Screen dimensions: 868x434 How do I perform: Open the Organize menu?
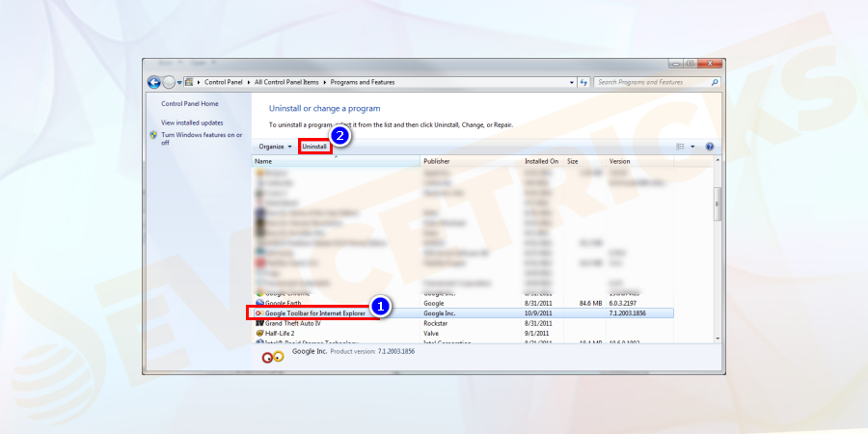275,147
